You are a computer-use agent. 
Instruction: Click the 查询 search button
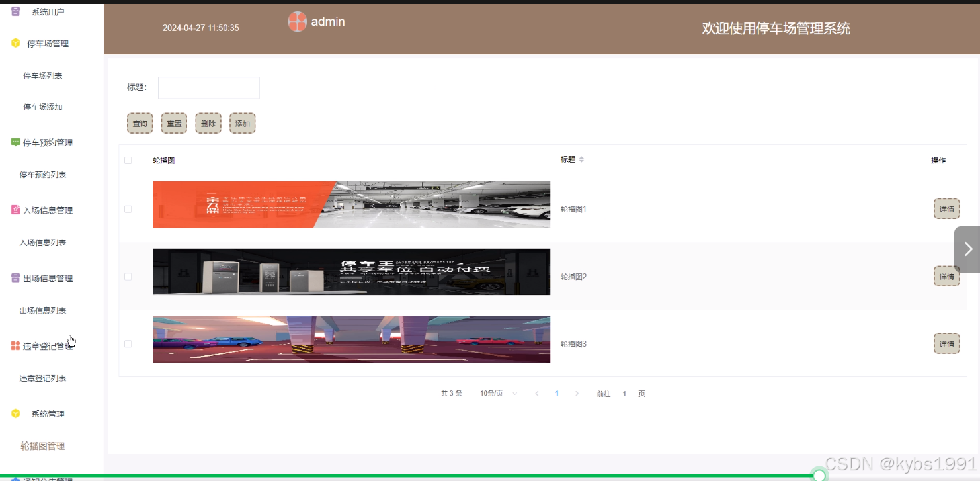pos(140,124)
